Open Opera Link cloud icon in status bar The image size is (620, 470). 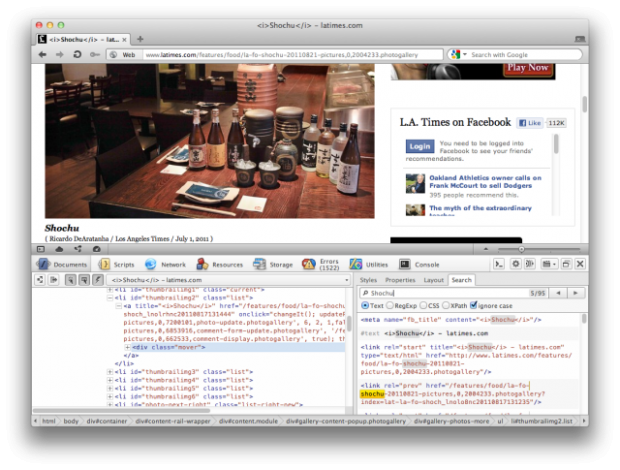point(59,249)
